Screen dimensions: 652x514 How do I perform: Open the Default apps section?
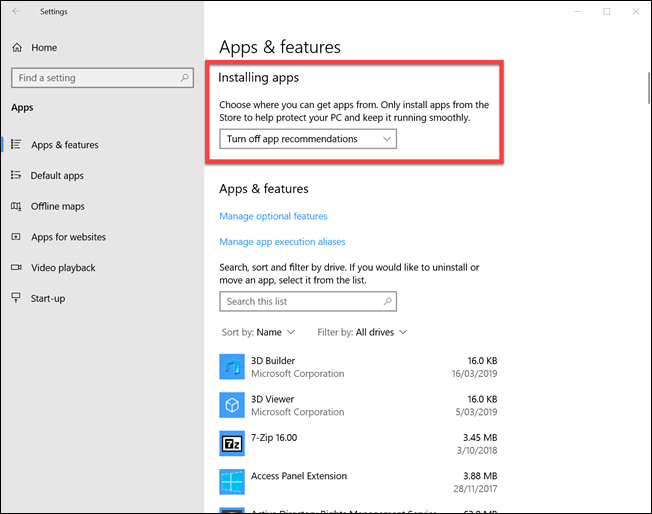coord(57,175)
